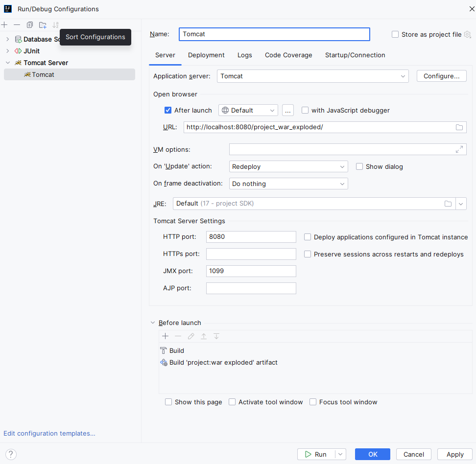Image resolution: width=476 pixels, height=464 pixels.
Task: Click Edit configuration templates link
Action: coord(49,434)
